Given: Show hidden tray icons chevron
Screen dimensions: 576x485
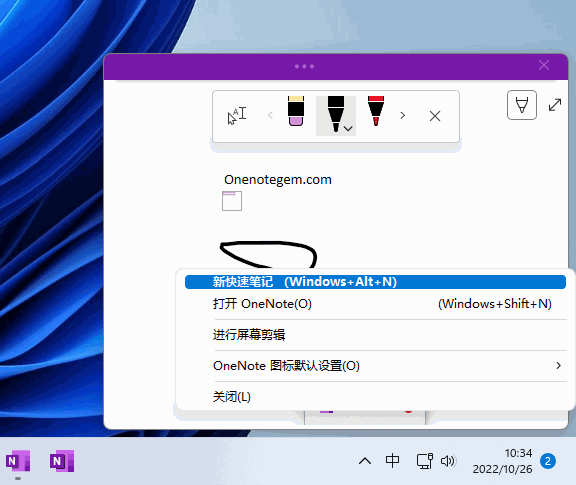Looking at the screenshot, I should click(365, 461).
